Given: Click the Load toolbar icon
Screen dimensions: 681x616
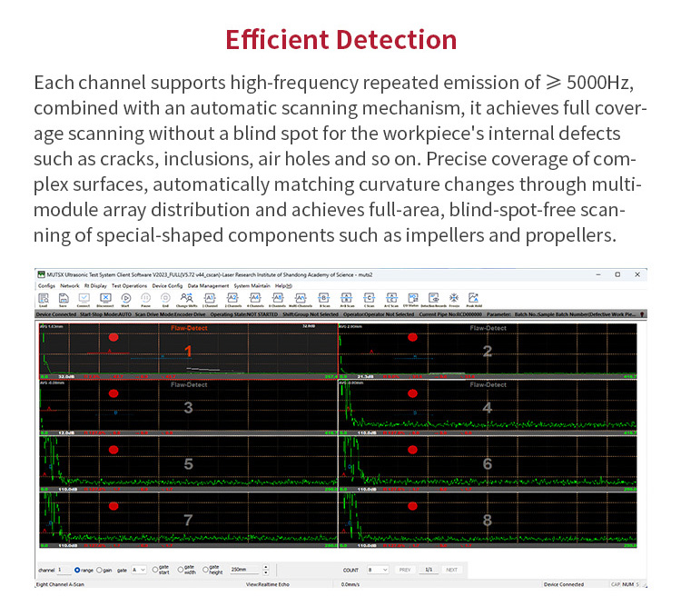Looking at the screenshot, I should coord(43,298).
